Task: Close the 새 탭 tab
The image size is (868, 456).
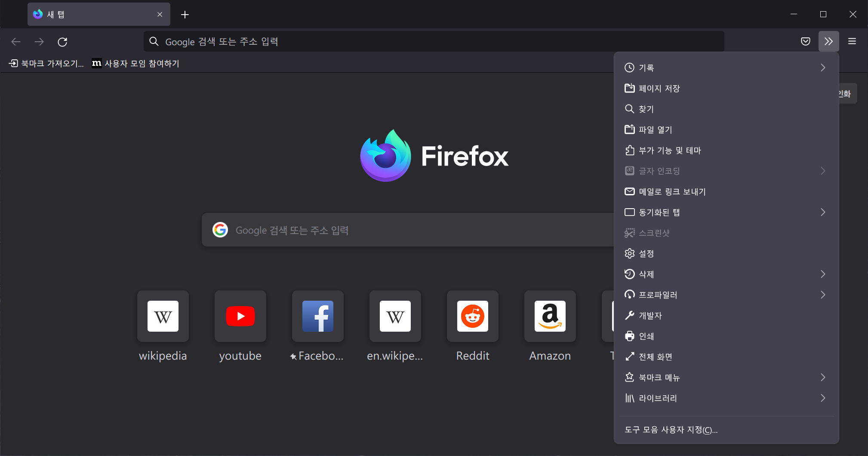Action: (160, 15)
